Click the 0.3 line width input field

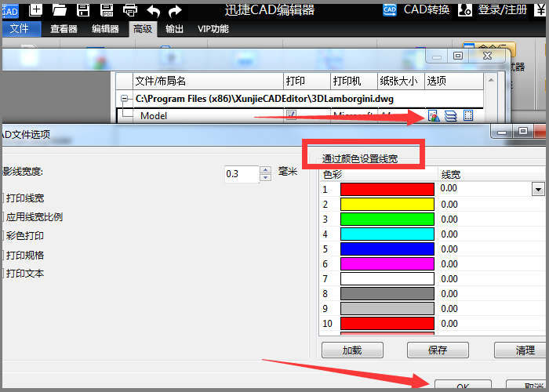[242, 174]
